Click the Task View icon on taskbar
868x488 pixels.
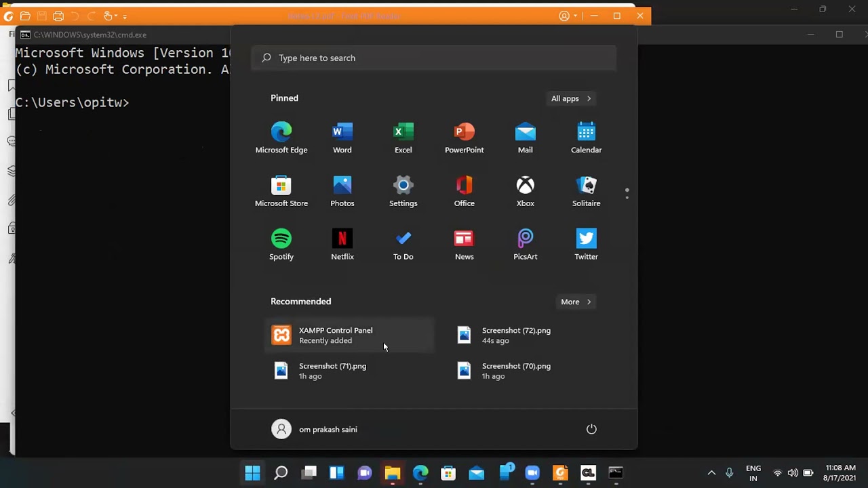pos(309,472)
